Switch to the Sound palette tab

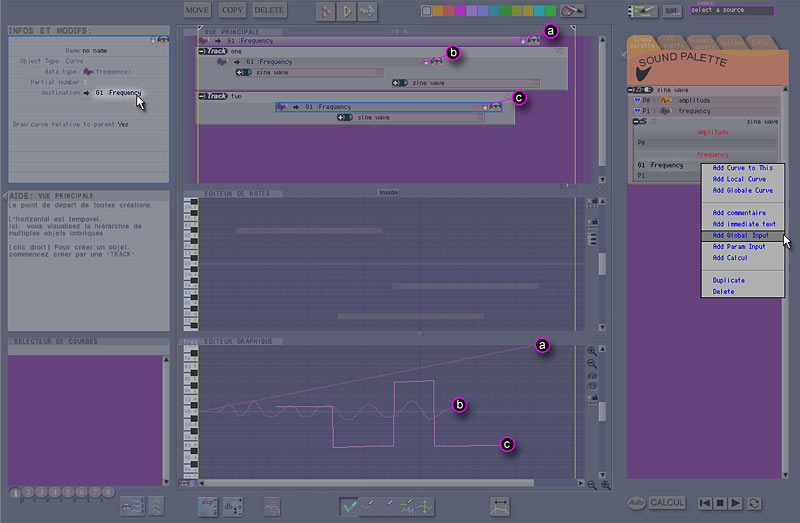(642, 43)
